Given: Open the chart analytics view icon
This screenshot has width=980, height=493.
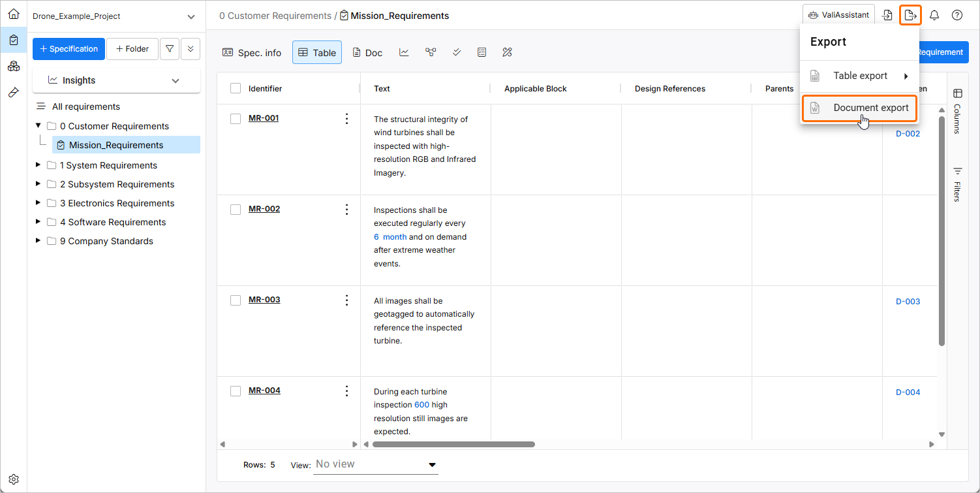Looking at the screenshot, I should point(405,52).
